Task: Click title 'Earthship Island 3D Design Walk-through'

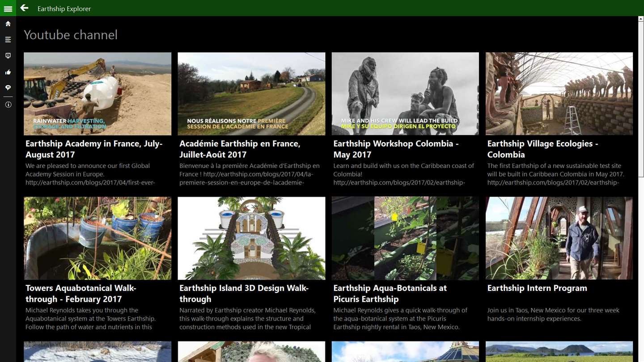Action: [x=244, y=293]
